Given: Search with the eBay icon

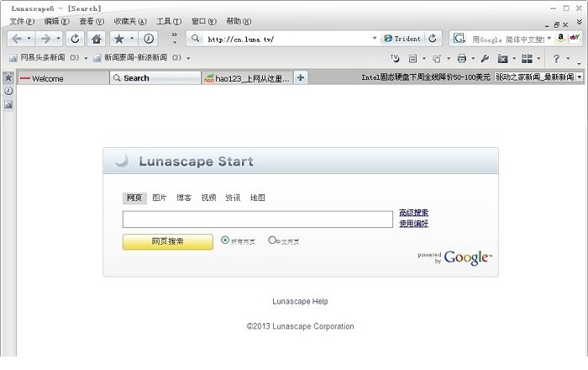Looking at the screenshot, I should click(575, 38).
